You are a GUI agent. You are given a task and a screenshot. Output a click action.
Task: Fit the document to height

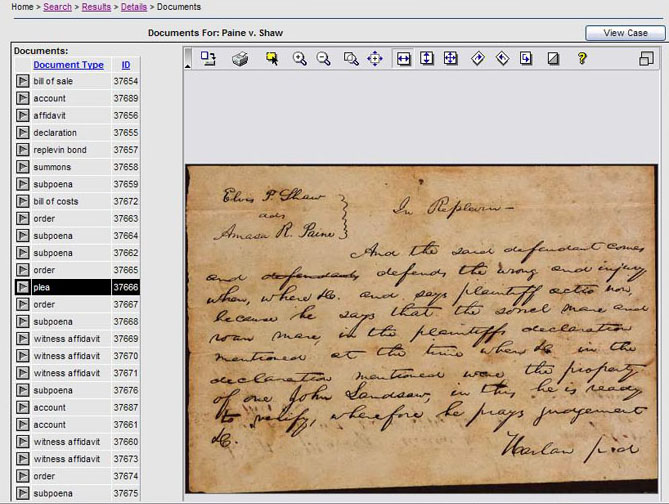tap(427, 58)
